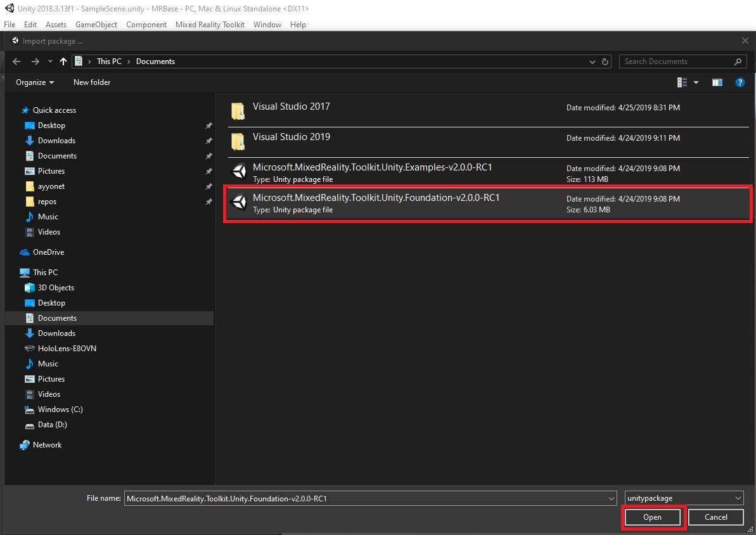This screenshot has height=535, width=756.
Task: Select HoloLens-E8OVN device in sidebar
Action: pyautogui.click(x=61, y=348)
